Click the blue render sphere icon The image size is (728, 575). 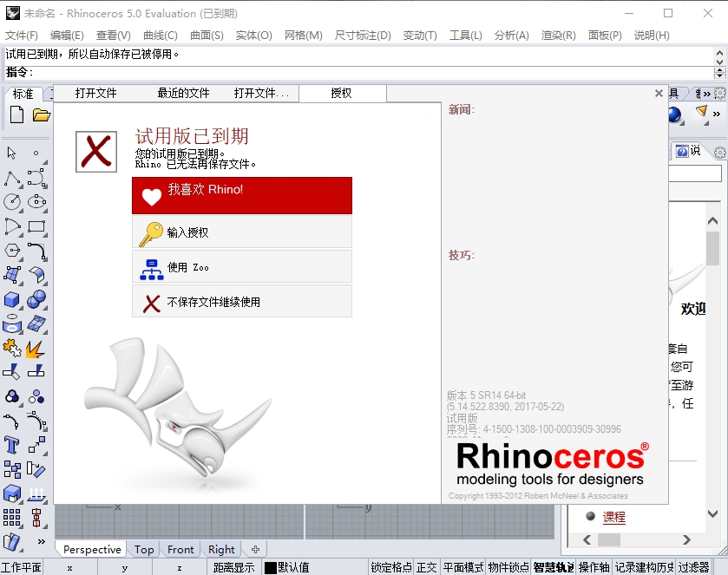coord(674,114)
